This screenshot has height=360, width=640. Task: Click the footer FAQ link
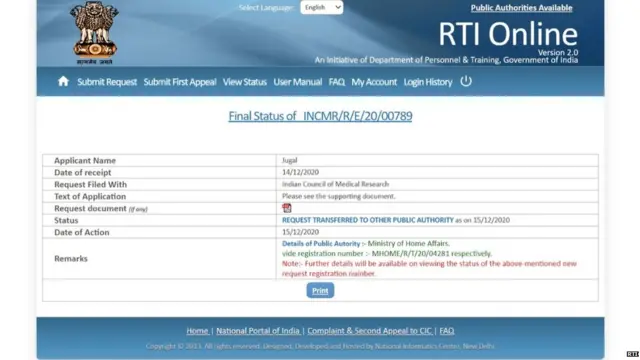pyautogui.click(x=447, y=331)
